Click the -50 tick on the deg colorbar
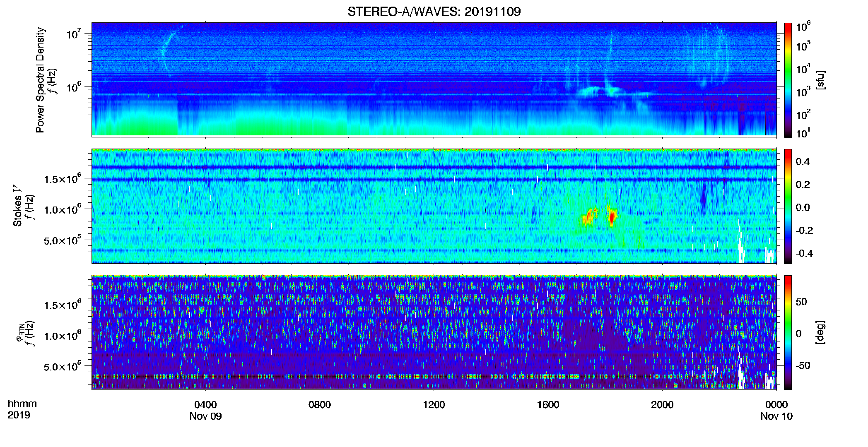Viewport: 868px width, 447px height. (x=802, y=365)
